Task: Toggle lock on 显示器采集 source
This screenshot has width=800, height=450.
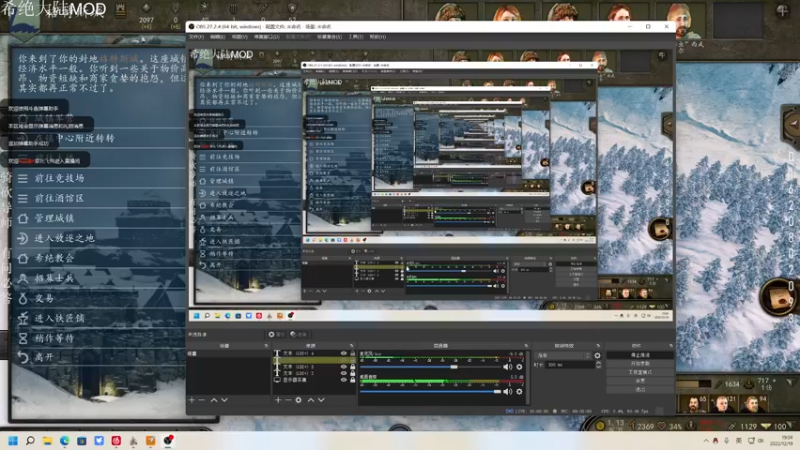Action: (x=352, y=380)
